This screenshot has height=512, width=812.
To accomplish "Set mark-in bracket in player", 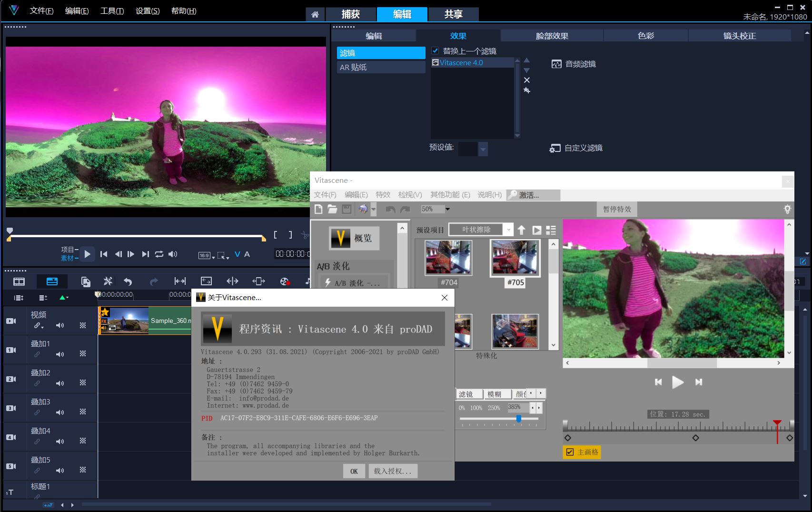I will [276, 235].
